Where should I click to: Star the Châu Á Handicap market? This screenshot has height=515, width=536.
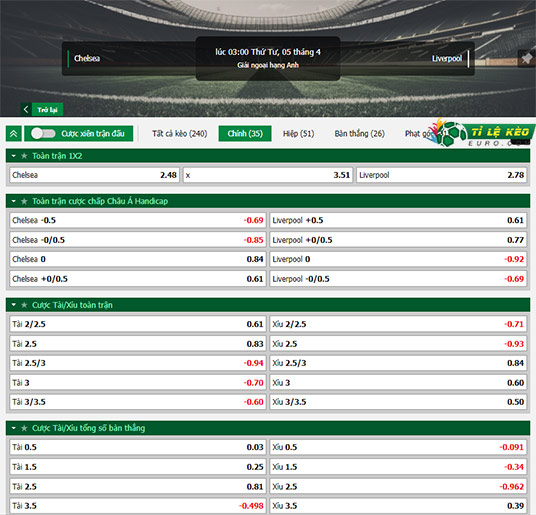24,201
